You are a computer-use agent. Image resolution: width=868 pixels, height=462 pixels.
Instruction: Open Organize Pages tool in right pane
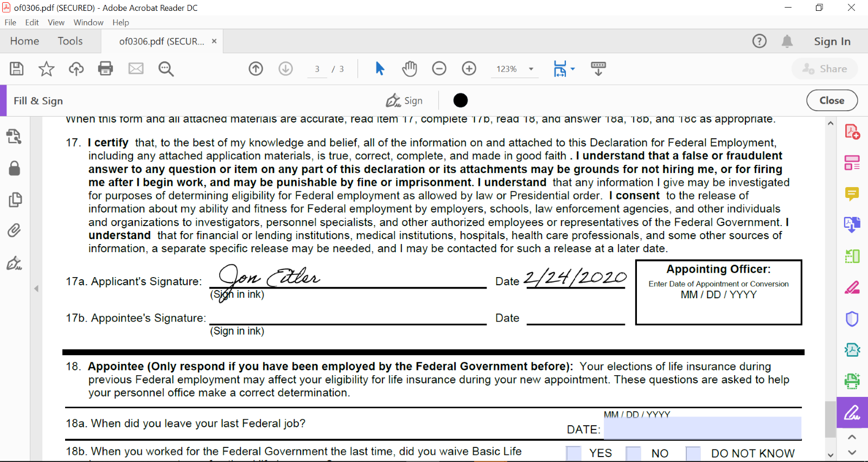852,163
